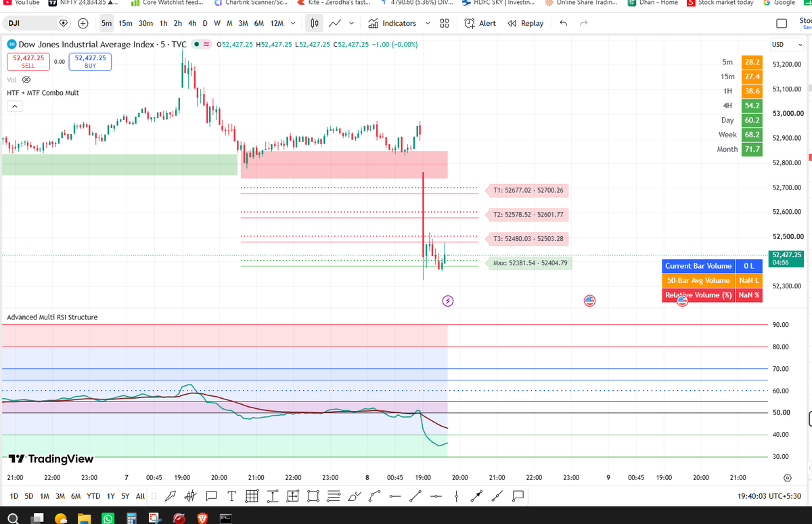The width and height of the screenshot is (812, 524).
Task: Open Windows search from the taskbar
Action: (x=14, y=518)
